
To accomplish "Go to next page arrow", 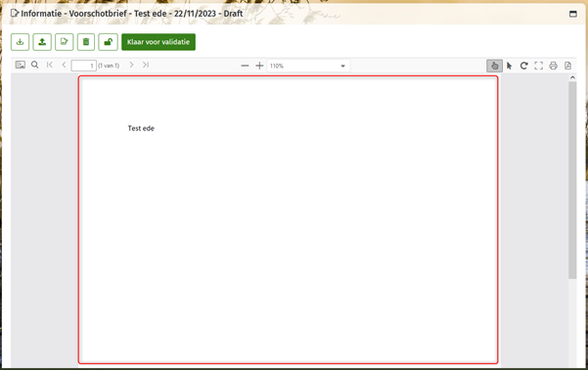I will click(x=131, y=65).
